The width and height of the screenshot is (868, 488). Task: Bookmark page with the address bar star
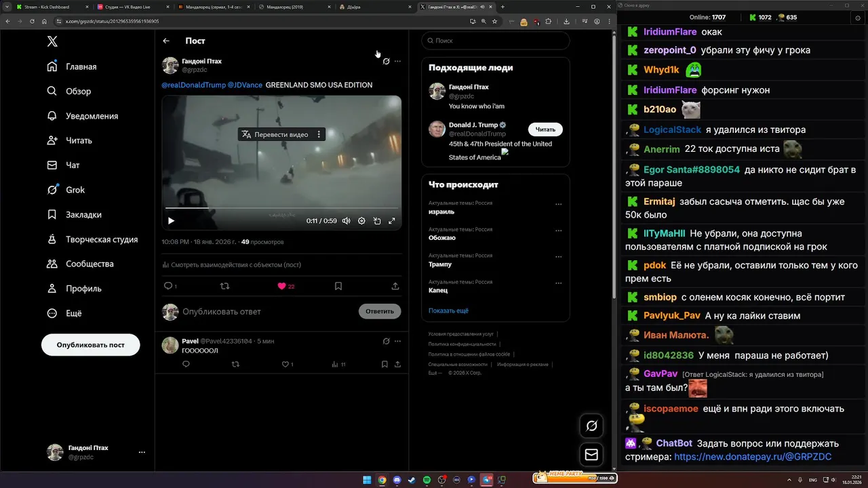[x=495, y=21]
